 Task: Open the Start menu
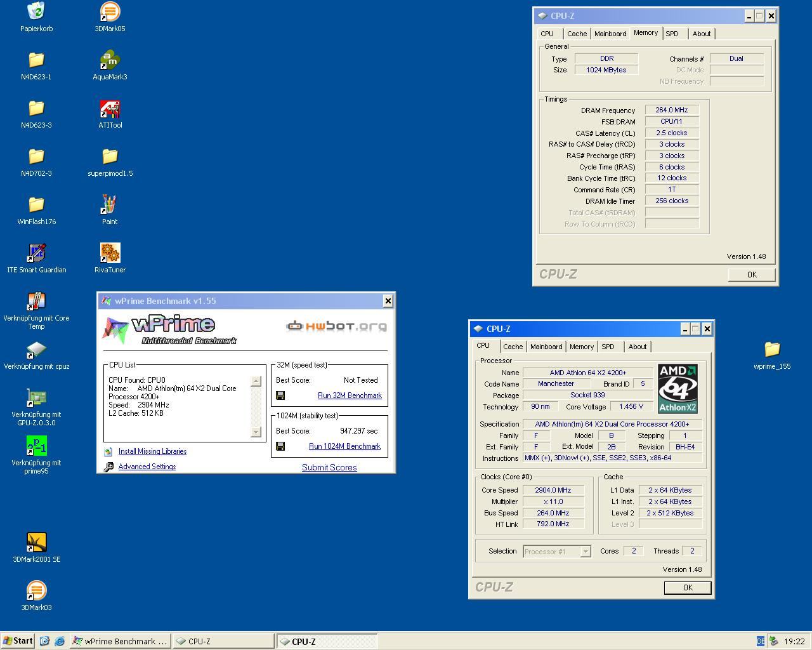pos(18,641)
